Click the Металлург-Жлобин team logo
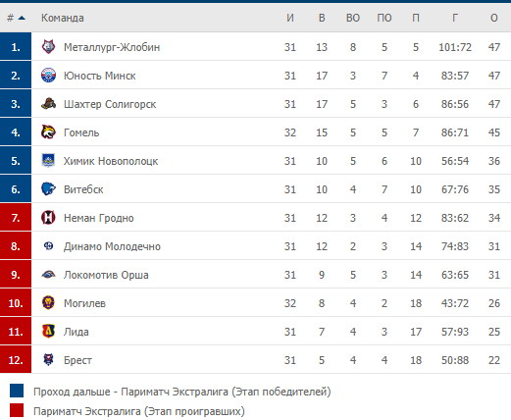The height and width of the screenshot is (420, 511). point(48,46)
